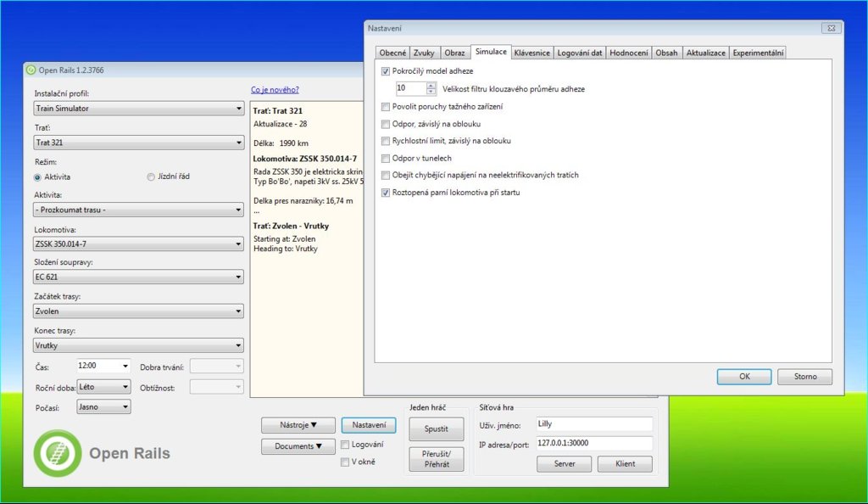Screen dimensions: 868x504
Task: Click the Nastavení button
Action: coord(369,425)
